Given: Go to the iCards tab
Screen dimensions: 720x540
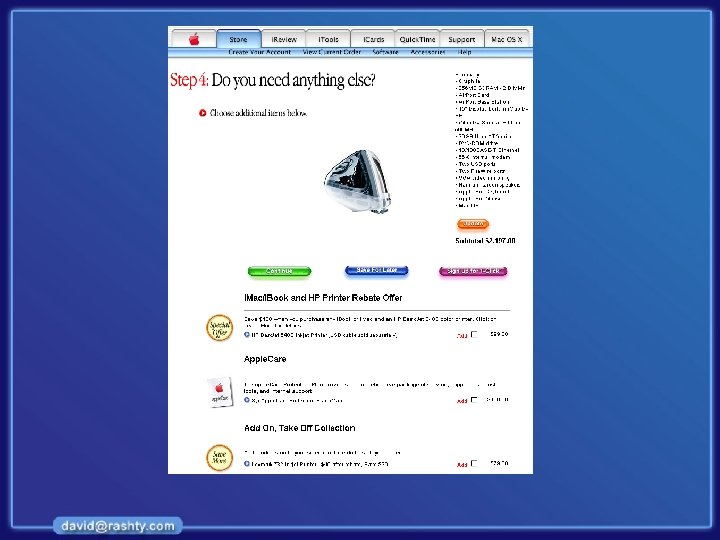Looking at the screenshot, I should click(373, 39).
